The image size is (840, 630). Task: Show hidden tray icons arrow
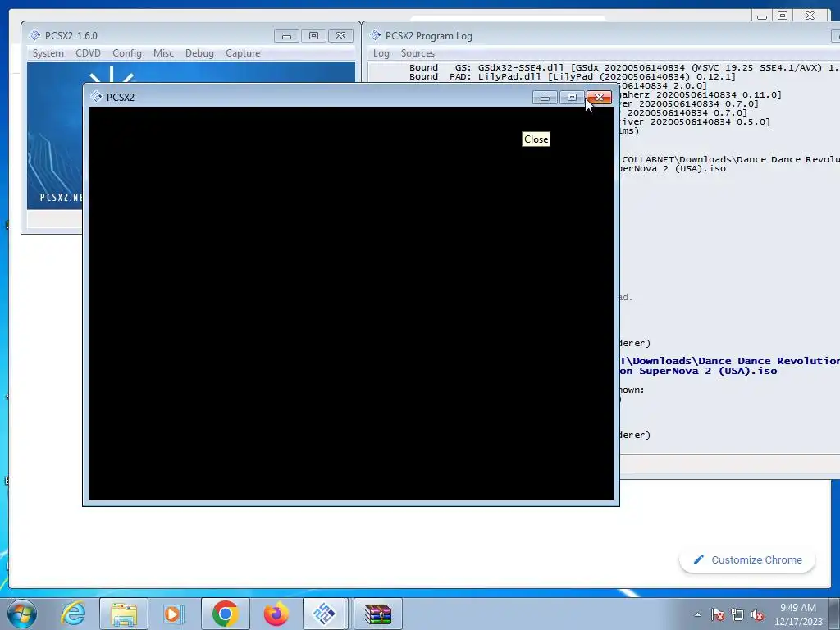tap(697, 614)
